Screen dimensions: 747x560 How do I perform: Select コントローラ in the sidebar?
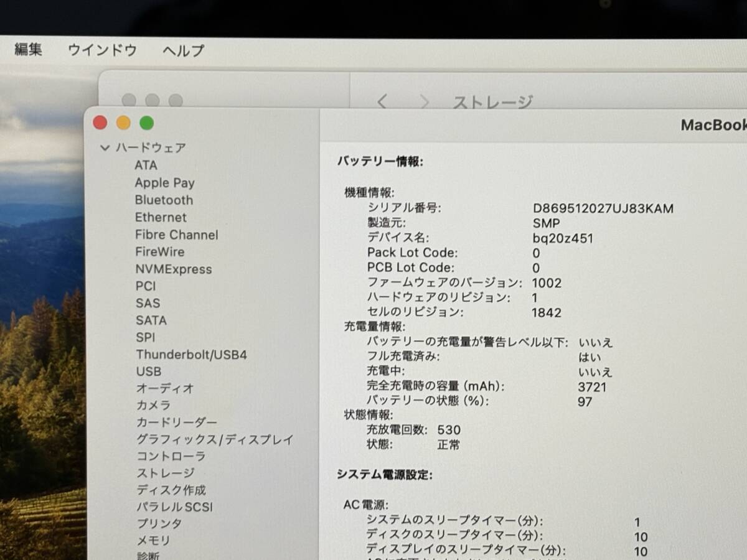pos(171,456)
